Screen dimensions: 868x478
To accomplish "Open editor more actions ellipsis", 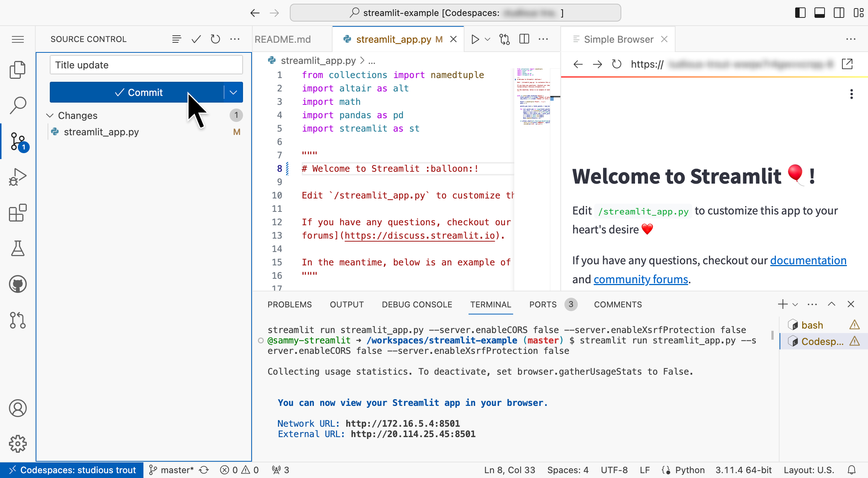I will click(x=543, y=39).
